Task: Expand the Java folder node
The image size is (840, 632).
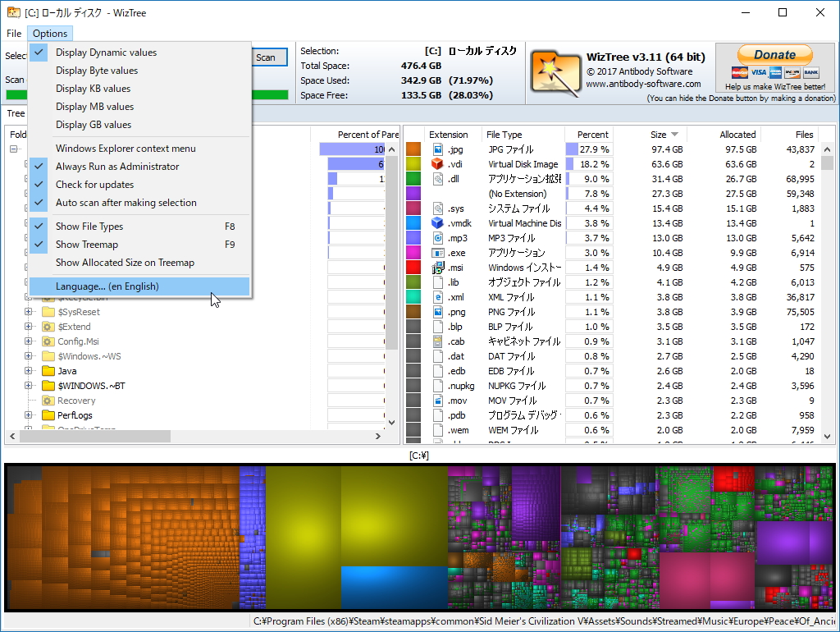Action: click(29, 370)
